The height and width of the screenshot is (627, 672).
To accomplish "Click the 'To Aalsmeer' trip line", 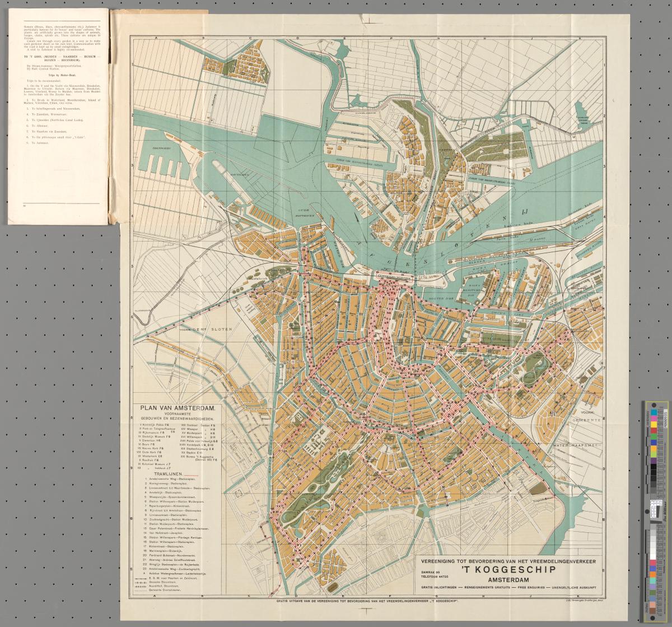I will (40, 143).
